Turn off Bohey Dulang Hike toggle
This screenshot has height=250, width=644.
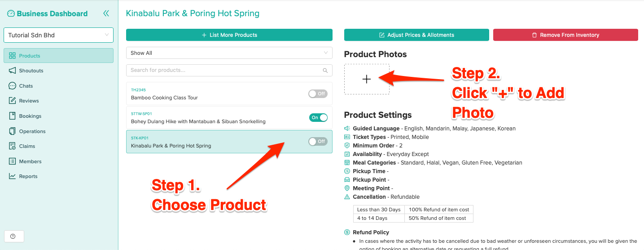(x=318, y=118)
